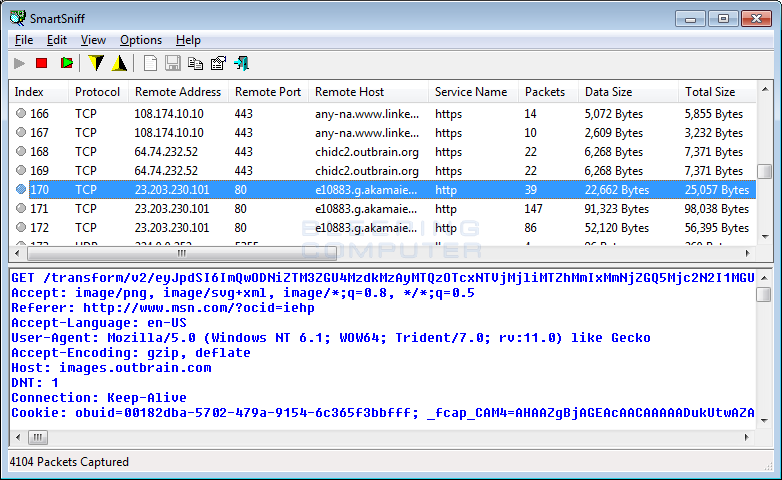Sort by Service Name column header
This screenshot has width=782, height=480.
point(473,92)
